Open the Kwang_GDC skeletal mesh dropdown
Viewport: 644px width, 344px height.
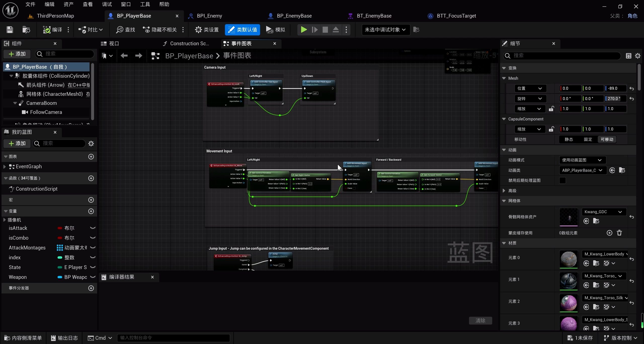pyautogui.click(x=603, y=212)
